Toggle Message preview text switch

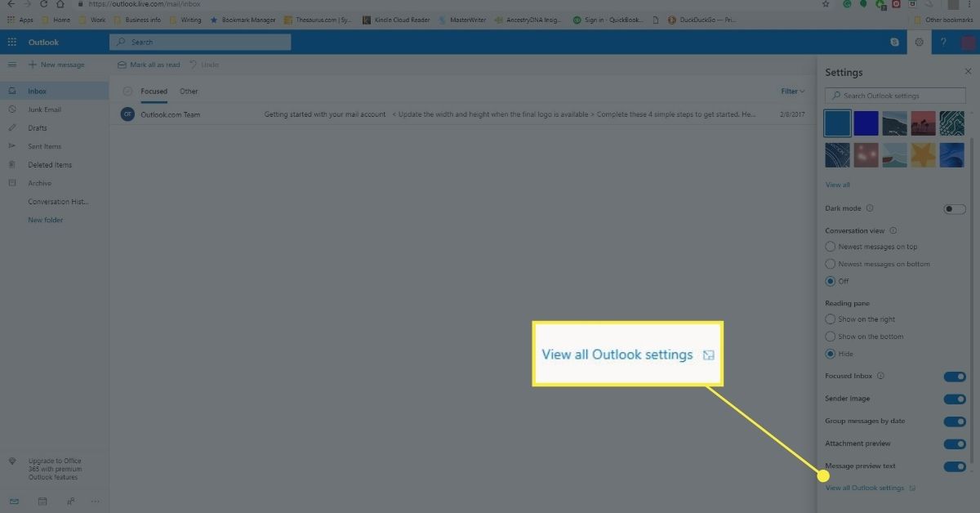pos(954,466)
